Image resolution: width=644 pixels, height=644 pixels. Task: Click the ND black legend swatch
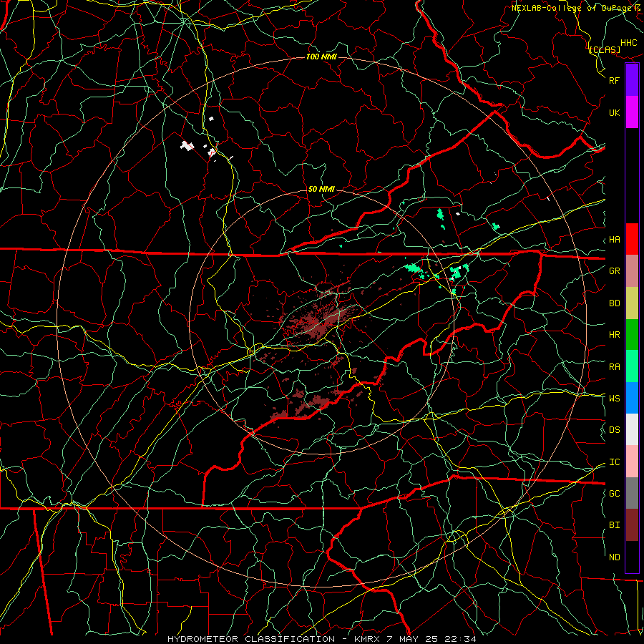pos(632,557)
